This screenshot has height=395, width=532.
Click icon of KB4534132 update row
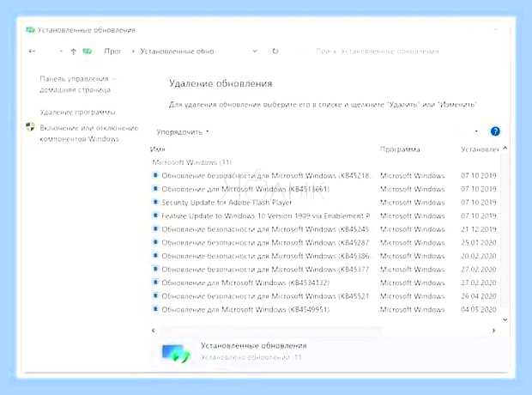pyautogui.click(x=155, y=283)
